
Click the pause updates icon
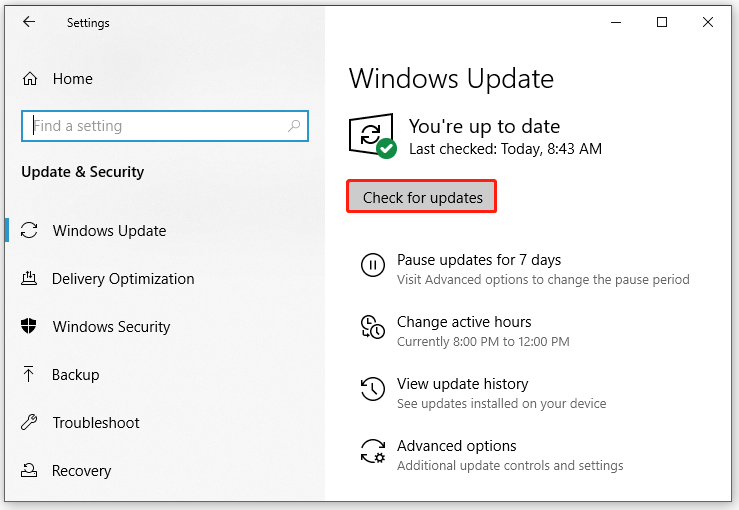372,265
